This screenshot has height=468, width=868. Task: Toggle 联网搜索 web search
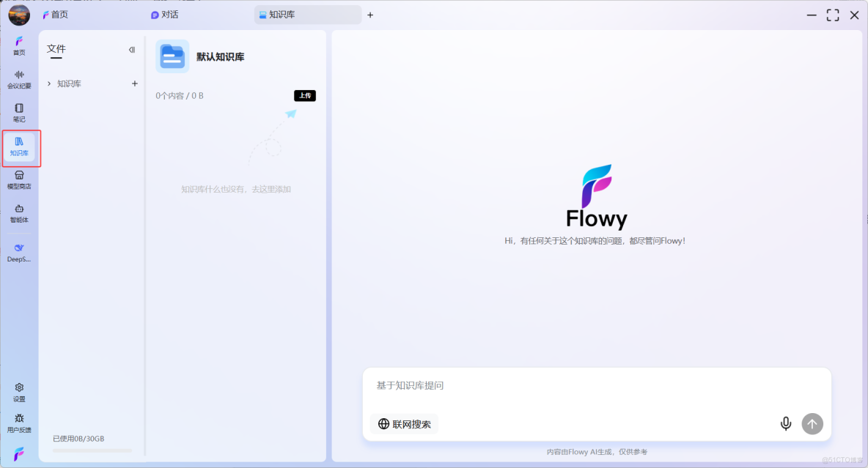pyautogui.click(x=403, y=423)
